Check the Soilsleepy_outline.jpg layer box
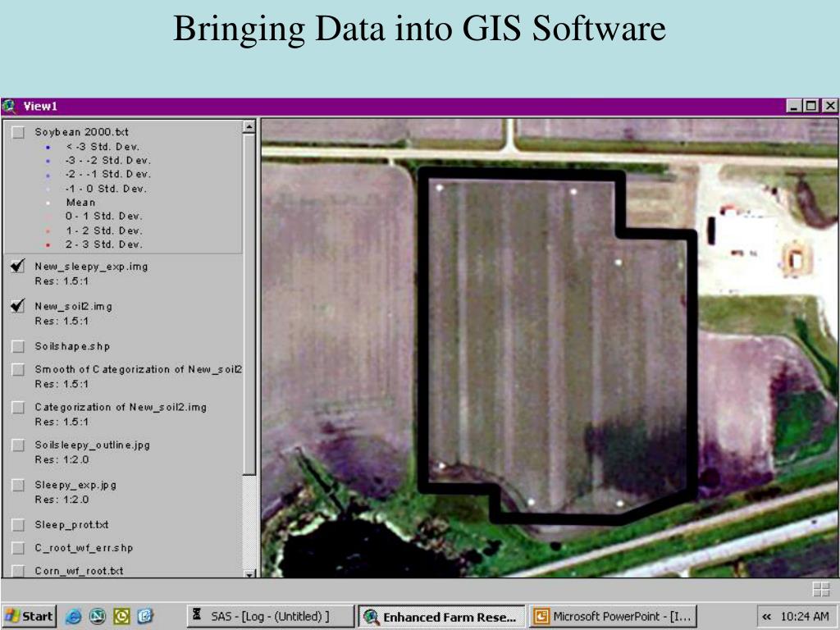Viewport: 840px width, 630px height. [x=18, y=445]
